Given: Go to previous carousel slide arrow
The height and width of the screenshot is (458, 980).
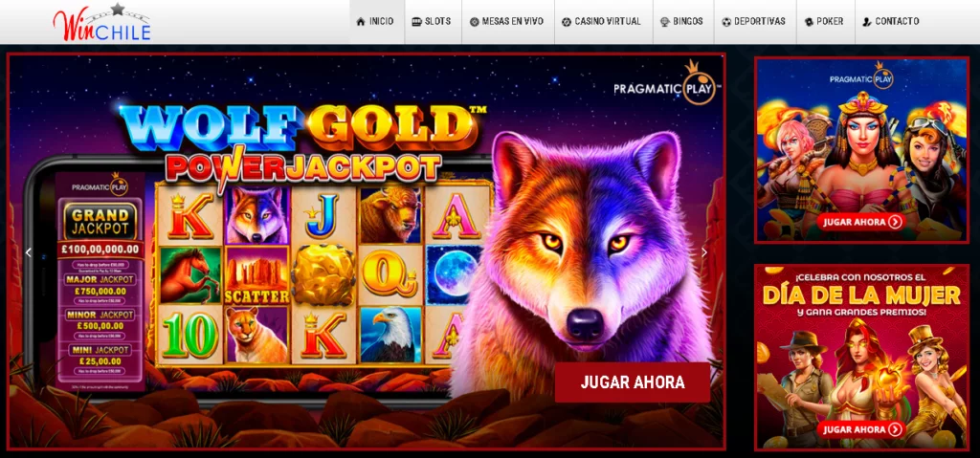Looking at the screenshot, I should pyautogui.click(x=28, y=252).
